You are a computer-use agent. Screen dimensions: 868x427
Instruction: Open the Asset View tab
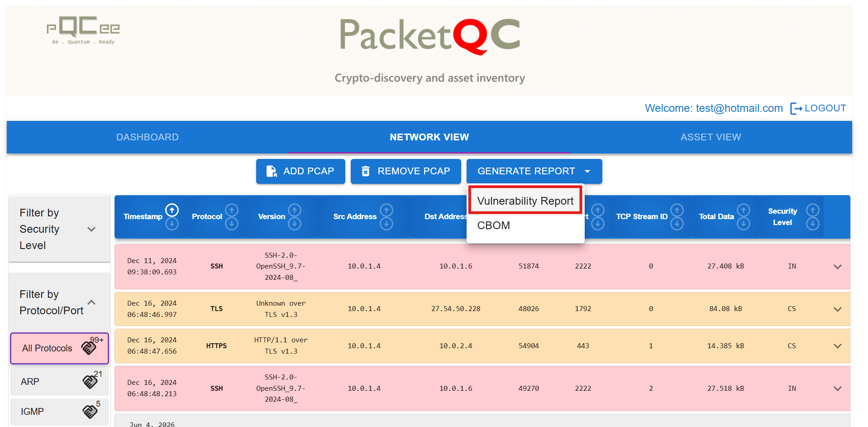(711, 137)
